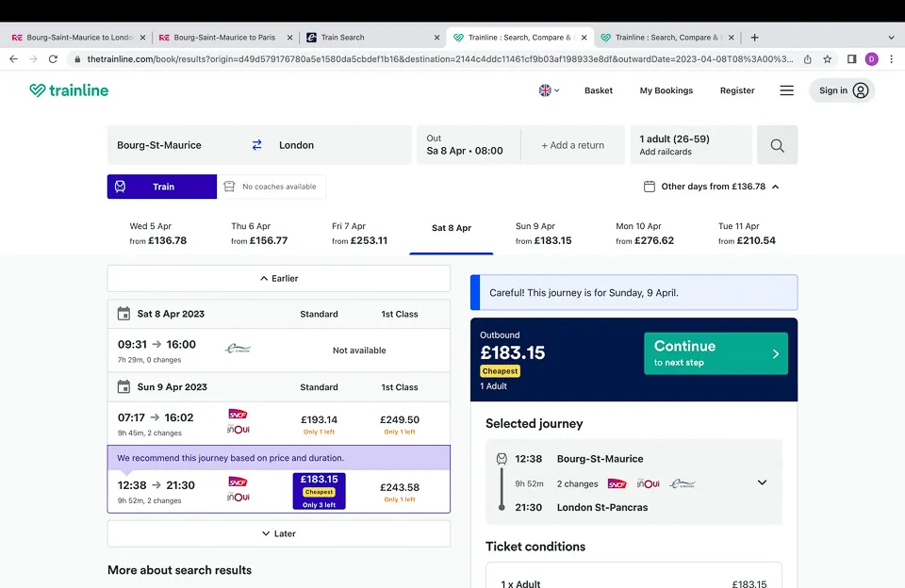Open the hamburger menu
The image size is (905, 588).
(786, 90)
